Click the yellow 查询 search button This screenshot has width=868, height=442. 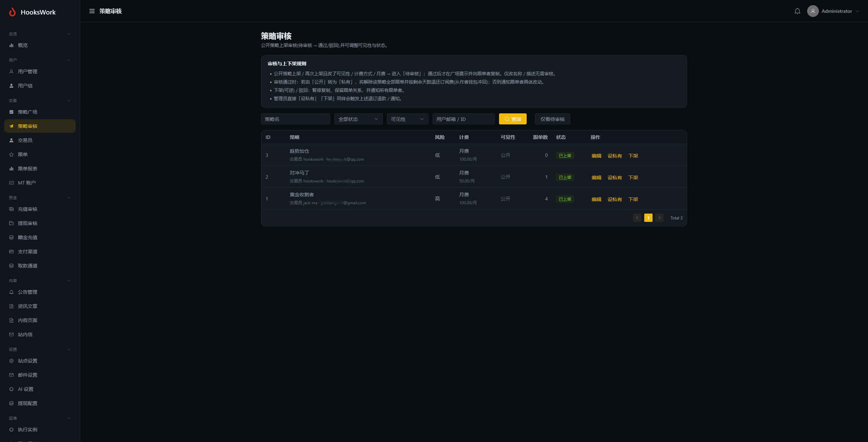513,119
